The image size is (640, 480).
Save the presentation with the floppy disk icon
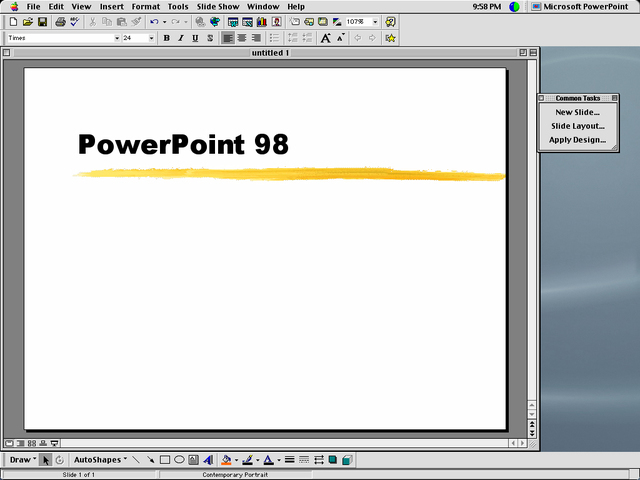click(42, 22)
